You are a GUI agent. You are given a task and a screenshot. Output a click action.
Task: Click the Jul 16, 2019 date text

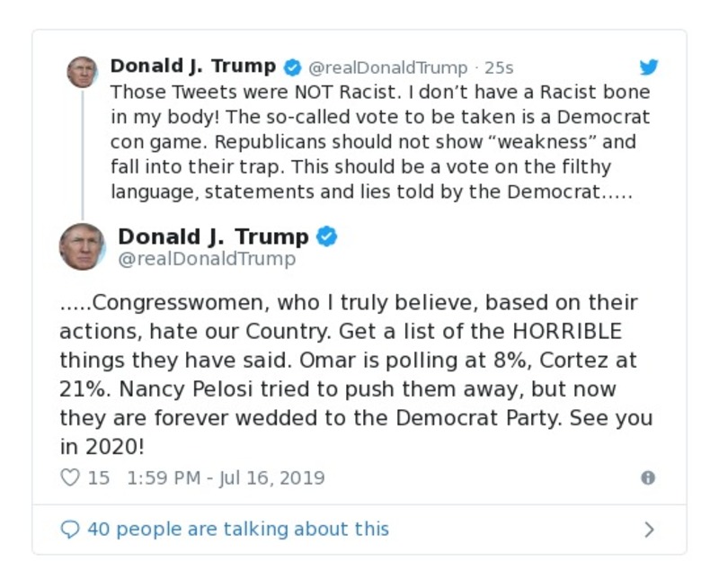pyautogui.click(x=268, y=477)
